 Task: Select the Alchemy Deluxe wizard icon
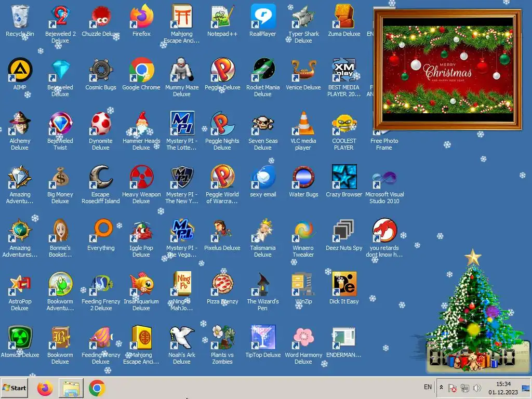coord(20,124)
